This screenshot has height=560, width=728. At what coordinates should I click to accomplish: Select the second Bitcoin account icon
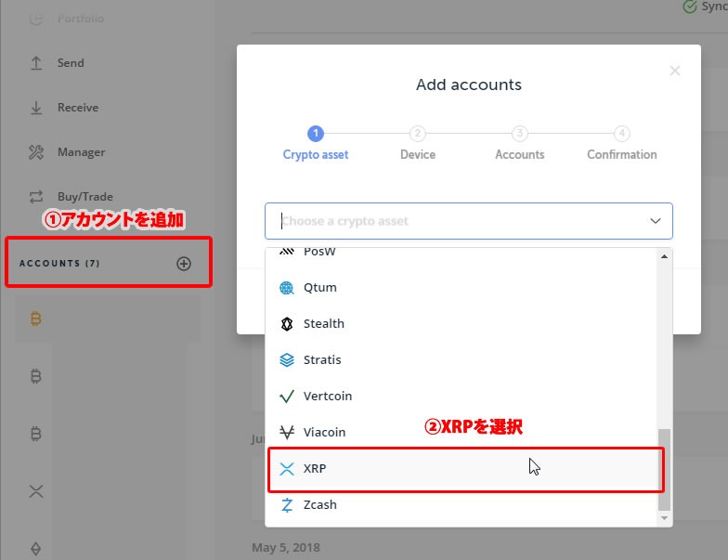coord(35,376)
